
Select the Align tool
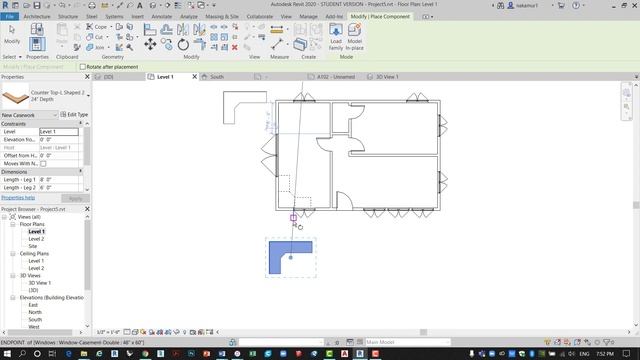pyautogui.click(x=150, y=29)
